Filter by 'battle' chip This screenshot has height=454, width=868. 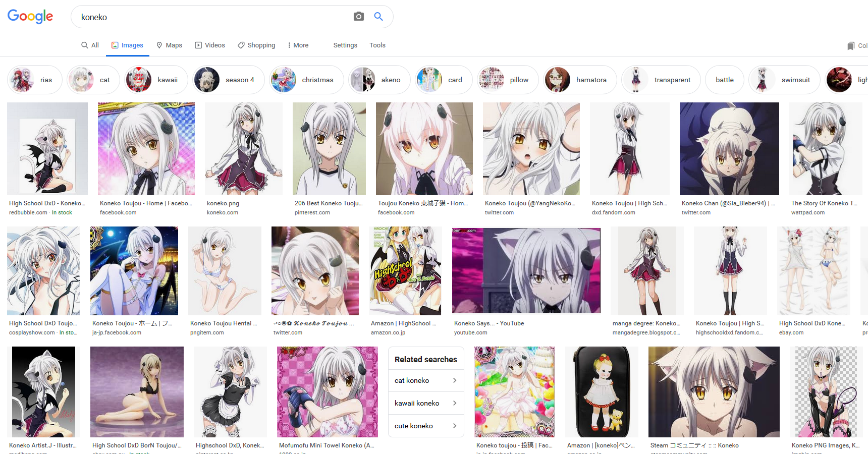click(725, 80)
